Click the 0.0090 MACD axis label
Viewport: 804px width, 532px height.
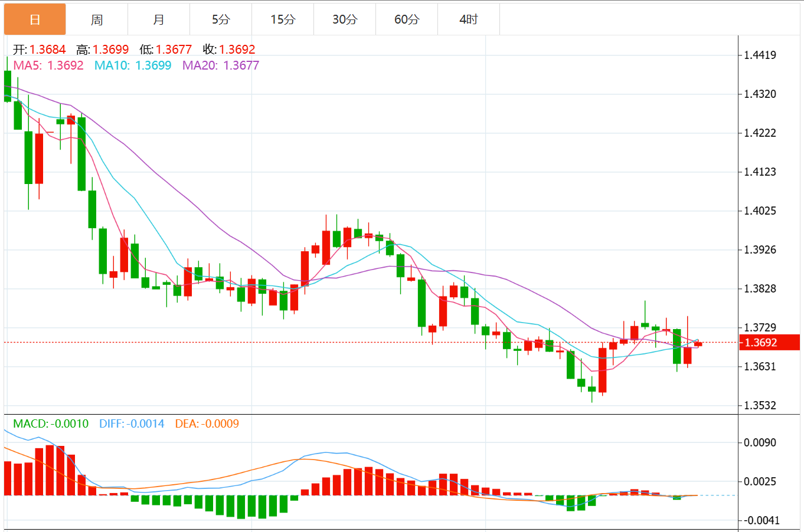[760, 442]
